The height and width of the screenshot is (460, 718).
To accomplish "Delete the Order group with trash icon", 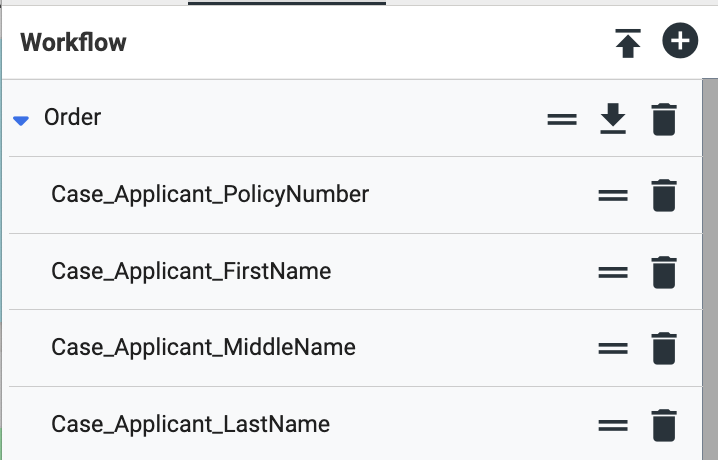I will [x=664, y=119].
